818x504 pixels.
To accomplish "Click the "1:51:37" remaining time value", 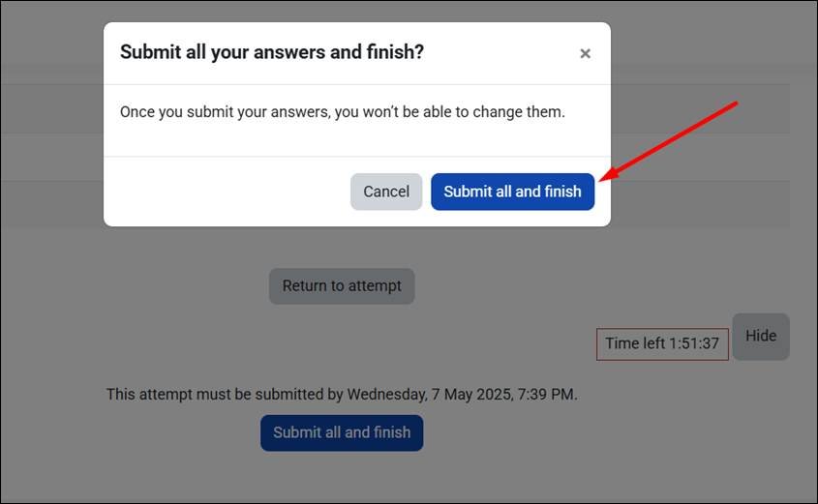I will click(x=694, y=343).
